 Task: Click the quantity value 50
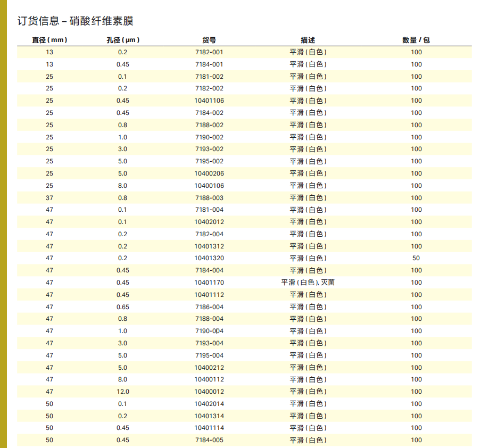416,259
